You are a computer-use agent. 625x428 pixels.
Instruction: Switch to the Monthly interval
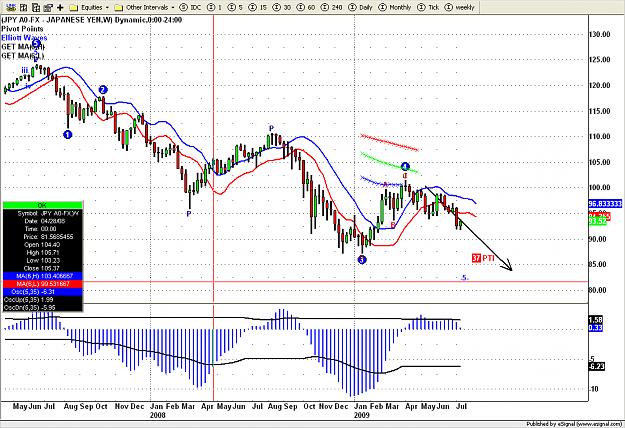coord(395,7)
